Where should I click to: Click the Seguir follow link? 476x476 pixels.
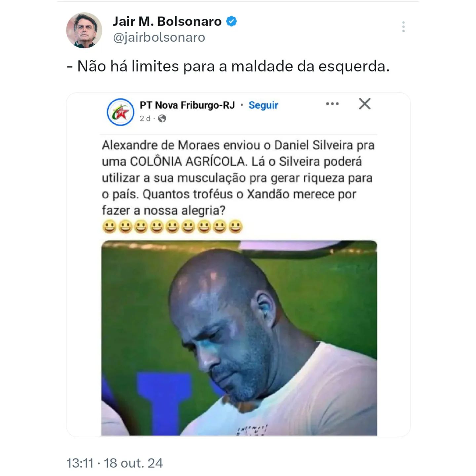(x=263, y=105)
